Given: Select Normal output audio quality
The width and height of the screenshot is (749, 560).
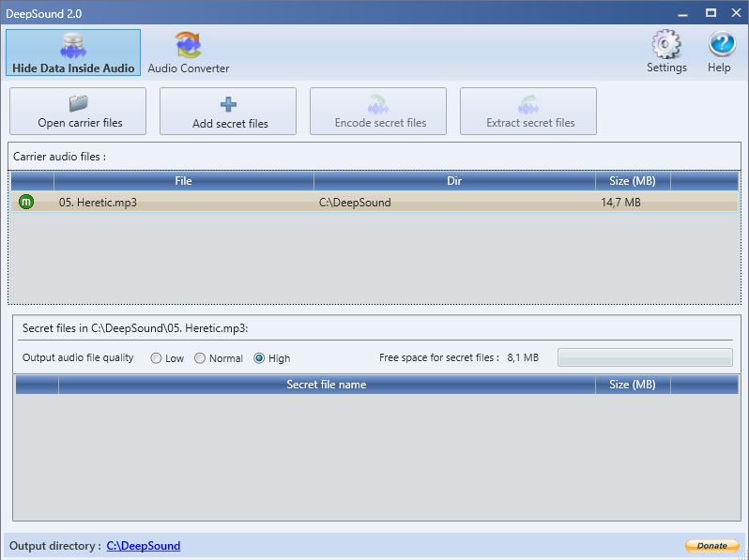Looking at the screenshot, I should (201, 358).
